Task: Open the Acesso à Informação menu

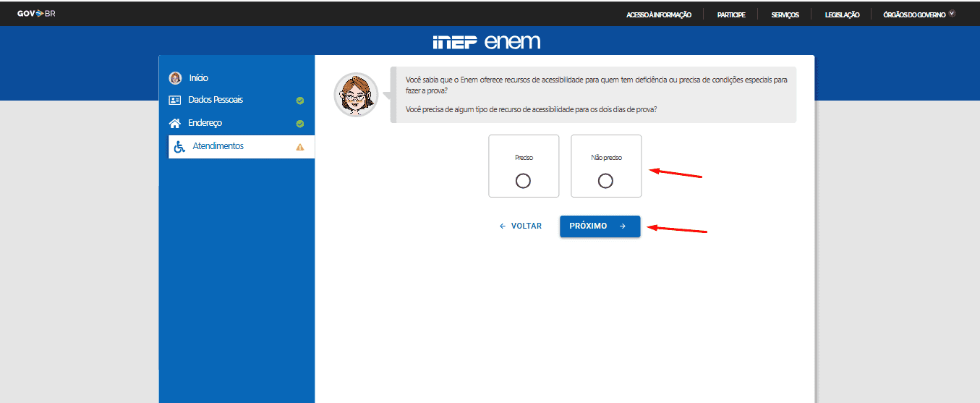Action: click(x=659, y=14)
